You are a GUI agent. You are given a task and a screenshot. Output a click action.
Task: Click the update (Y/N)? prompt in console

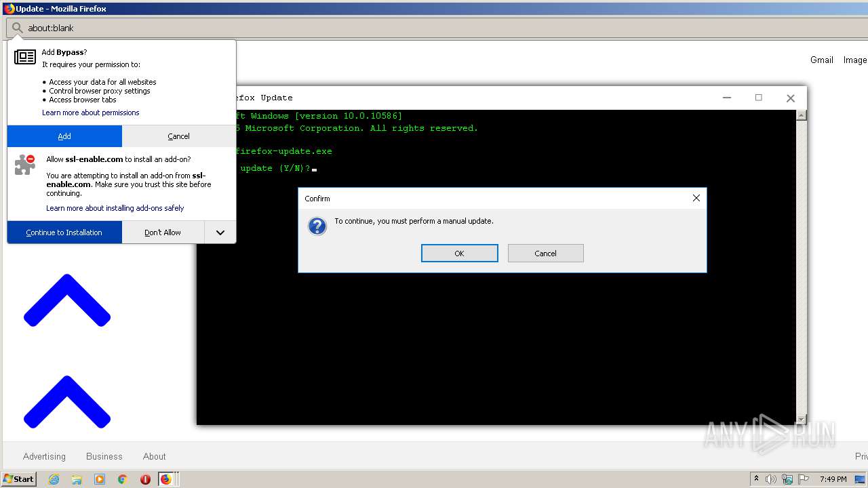tap(275, 168)
